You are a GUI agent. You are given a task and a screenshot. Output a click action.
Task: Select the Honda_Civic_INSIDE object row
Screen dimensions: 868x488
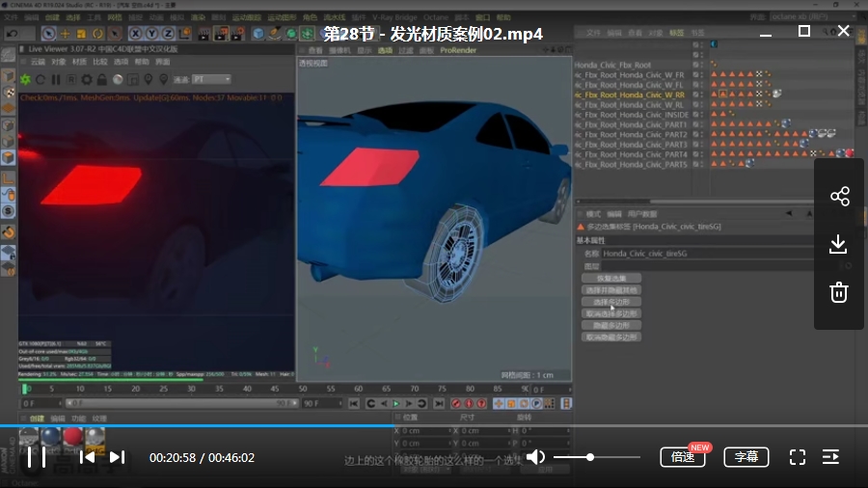632,115
